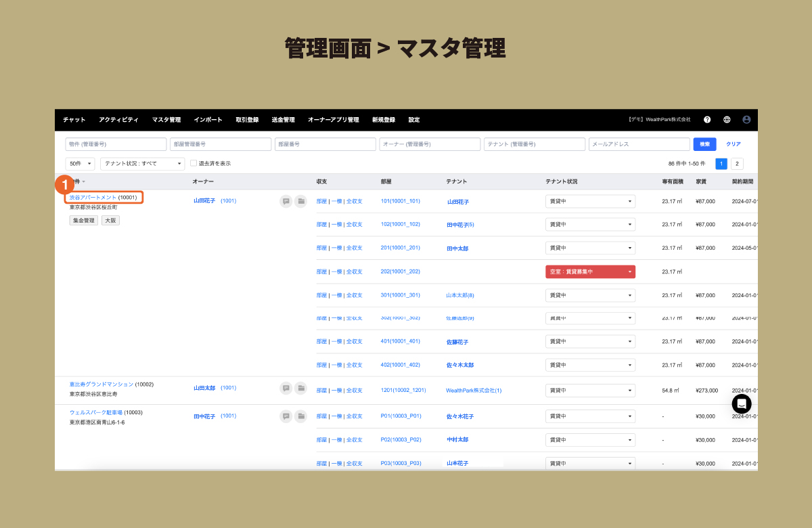The image size is (812, 528).
Task: Select 送金管理 in the top navigation
Action: (x=283, y=120)
